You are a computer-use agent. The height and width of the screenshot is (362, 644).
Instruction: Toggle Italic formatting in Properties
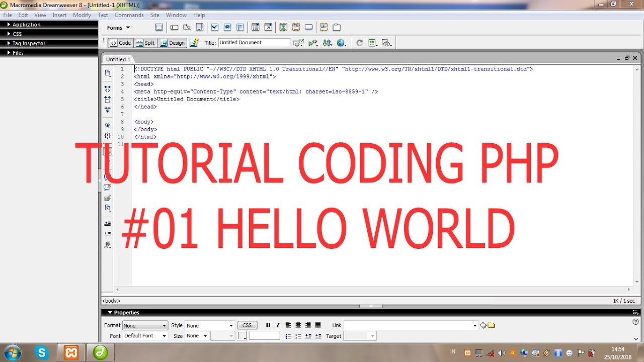pos(278,325)
